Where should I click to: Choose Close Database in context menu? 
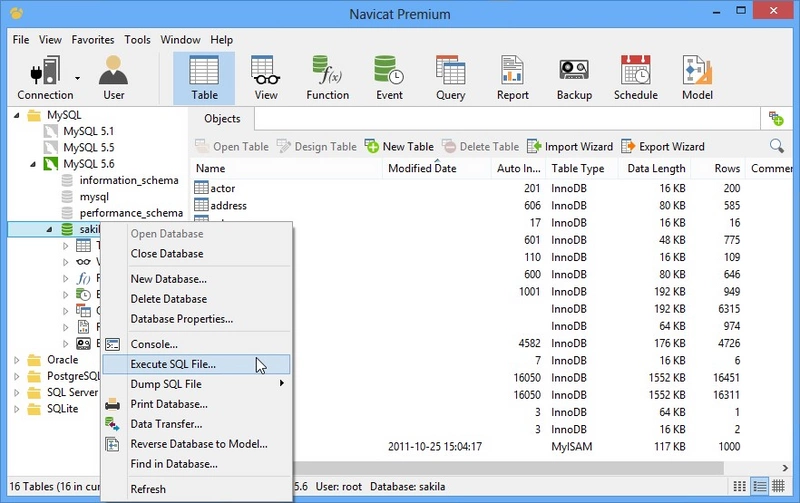coord(196,254)
